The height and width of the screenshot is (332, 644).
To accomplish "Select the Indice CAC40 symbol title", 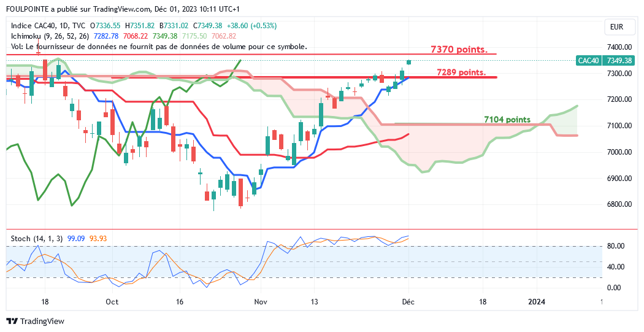I will [48, 26].
